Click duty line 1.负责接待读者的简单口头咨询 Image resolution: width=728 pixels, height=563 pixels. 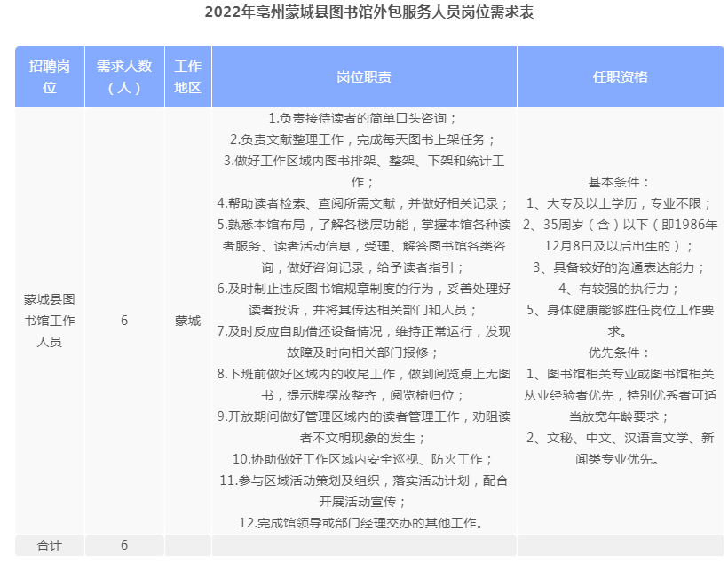tap(364, 118)
